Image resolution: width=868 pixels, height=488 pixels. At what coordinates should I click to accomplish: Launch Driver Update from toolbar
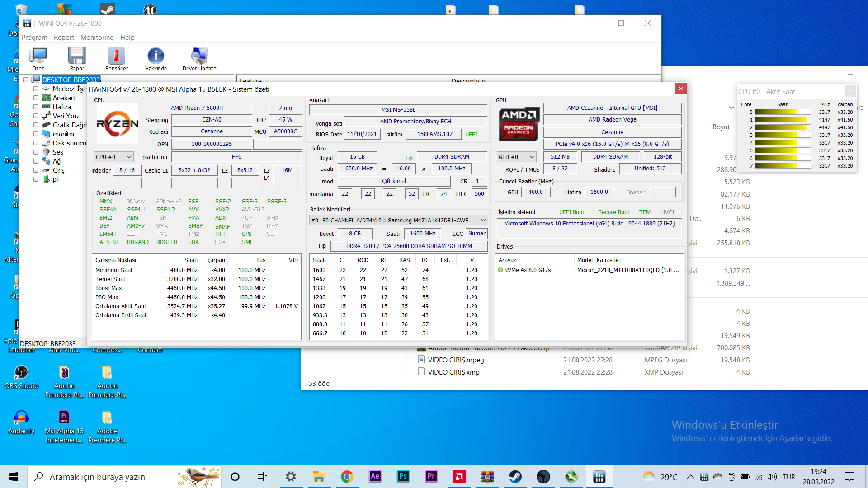(x=199, y=59)
